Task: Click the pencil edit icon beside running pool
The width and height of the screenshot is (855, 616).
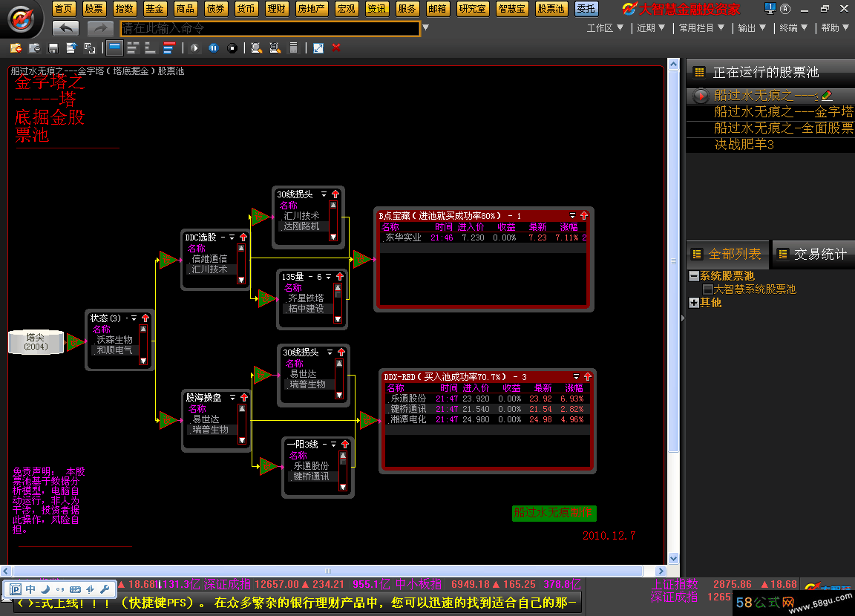Action: point(827,96)
